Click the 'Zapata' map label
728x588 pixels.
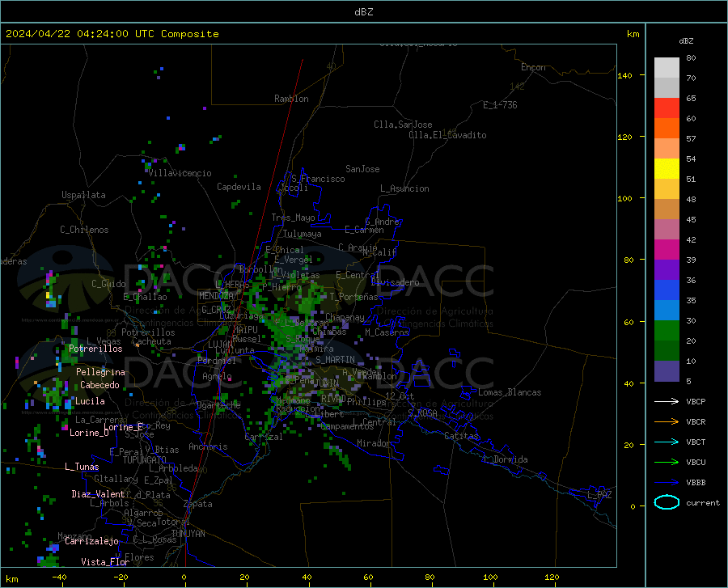pos(198,504)
